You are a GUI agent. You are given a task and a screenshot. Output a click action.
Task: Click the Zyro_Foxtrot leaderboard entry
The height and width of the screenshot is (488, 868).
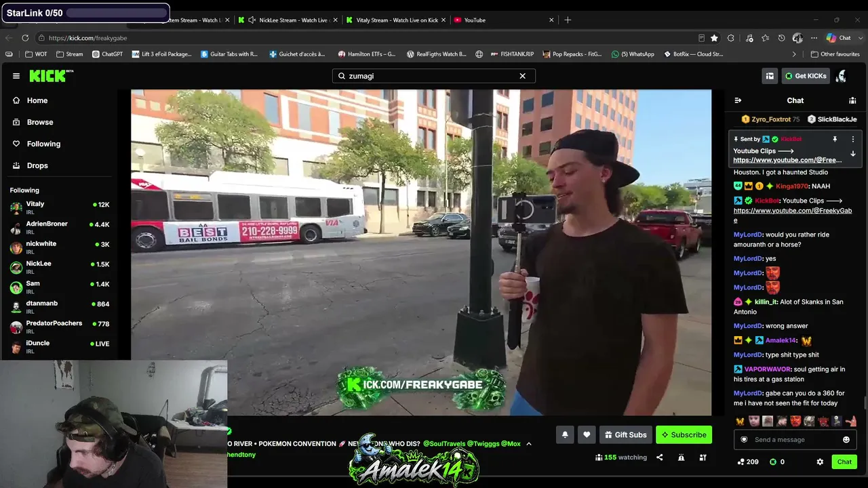(x=770, y=119)
